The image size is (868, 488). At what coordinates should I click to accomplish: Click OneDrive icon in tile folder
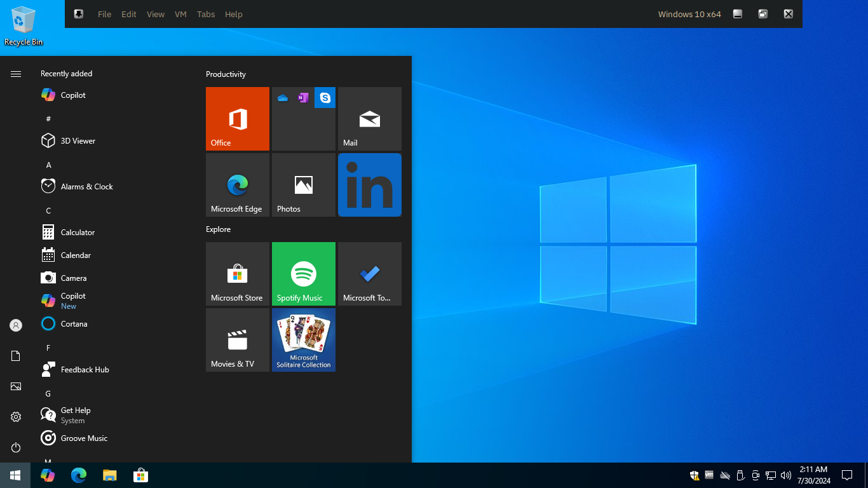(x=283, y=98)
